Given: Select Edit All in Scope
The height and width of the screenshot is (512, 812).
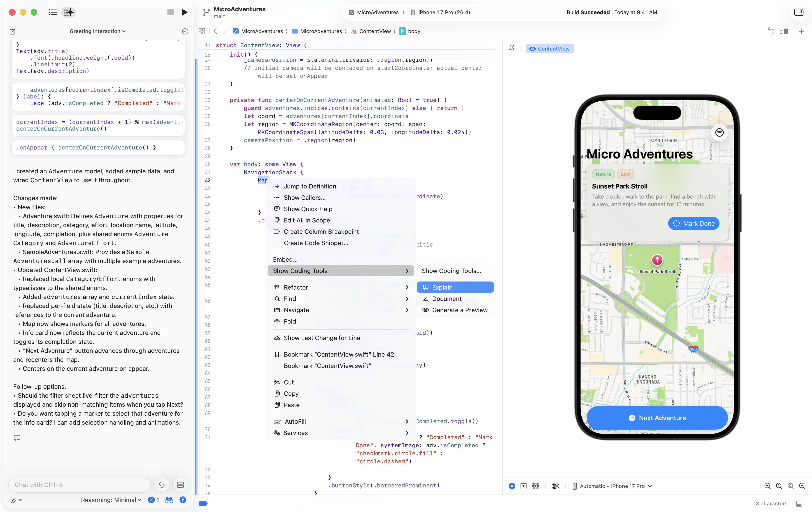Looking at the screenshot, I should (x=341, y=220).
